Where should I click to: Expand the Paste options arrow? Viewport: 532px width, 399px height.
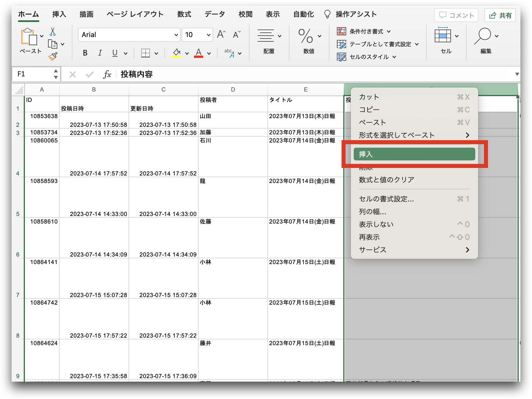coord(42,36)
